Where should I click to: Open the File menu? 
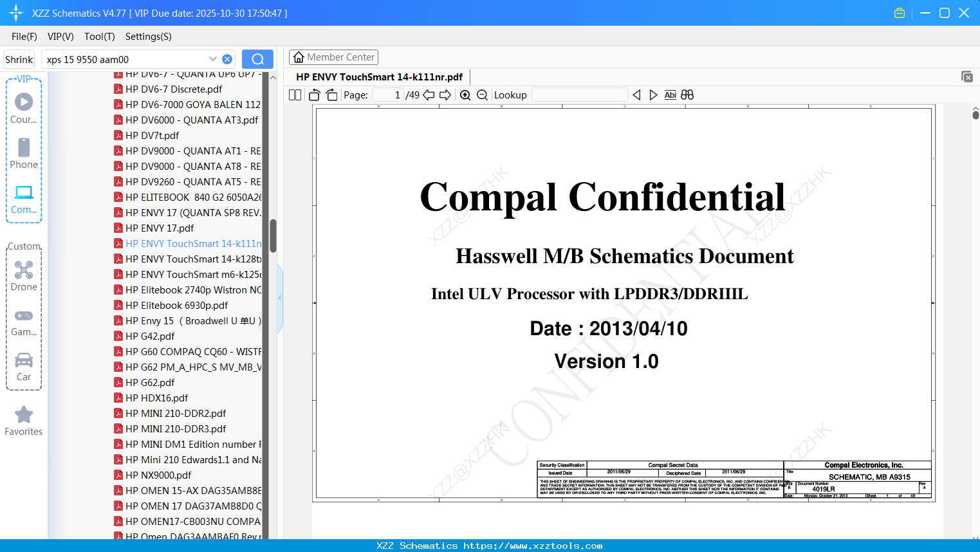tap(24, 37)
